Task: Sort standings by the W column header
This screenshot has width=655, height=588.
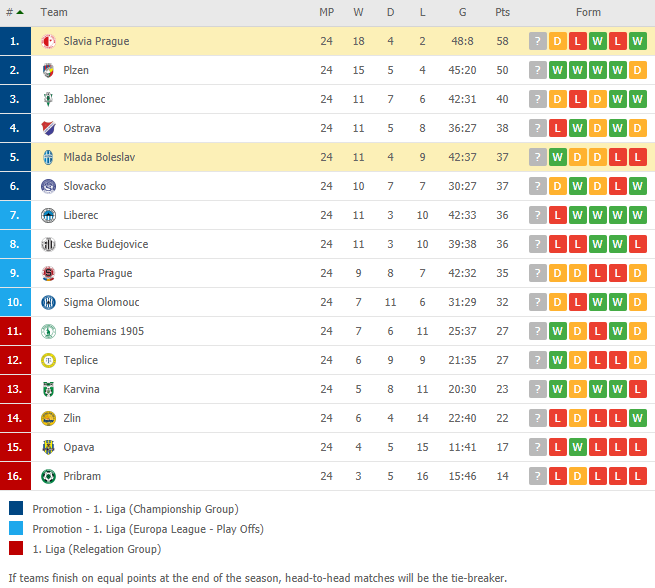Action: click(x=358, y=12)
